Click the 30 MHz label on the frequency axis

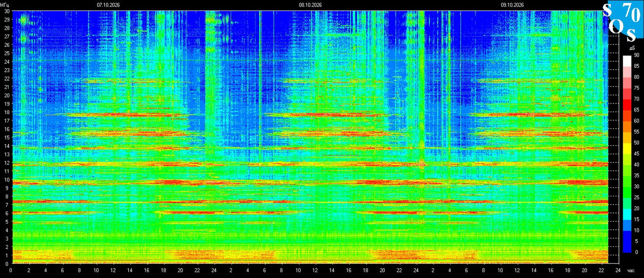[x=7, y=11]
